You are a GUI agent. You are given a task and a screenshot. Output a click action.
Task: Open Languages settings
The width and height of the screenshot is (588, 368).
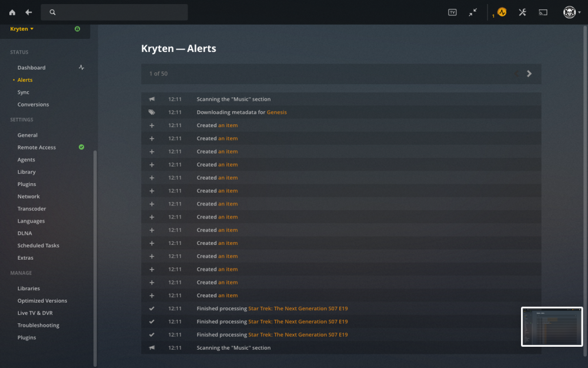point(31,221)
